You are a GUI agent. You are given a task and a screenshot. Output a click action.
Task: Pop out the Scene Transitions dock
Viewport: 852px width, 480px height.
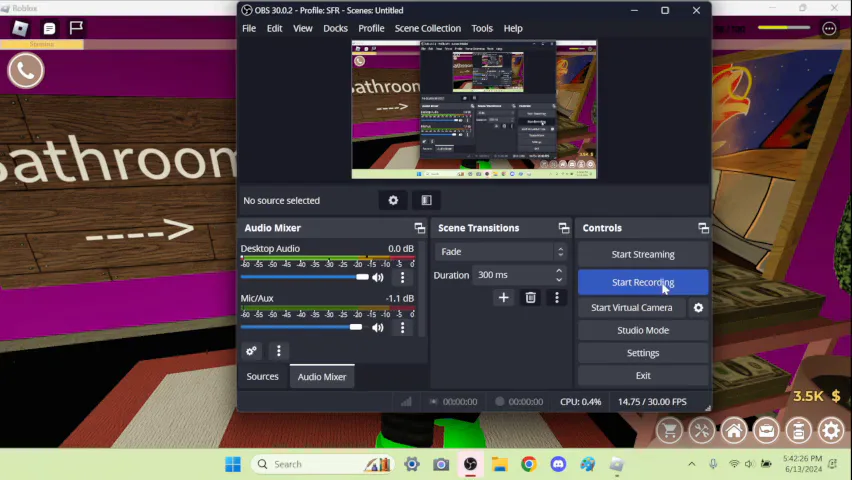coord(563,228)
